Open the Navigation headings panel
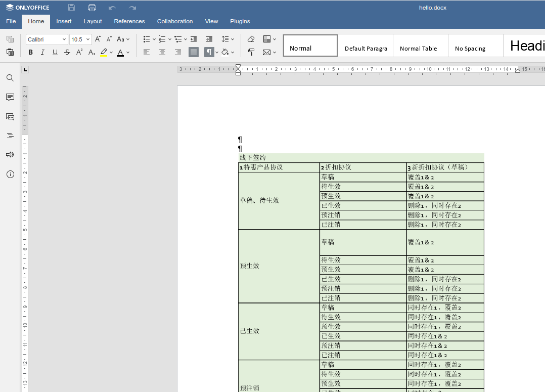 (10, 135)
